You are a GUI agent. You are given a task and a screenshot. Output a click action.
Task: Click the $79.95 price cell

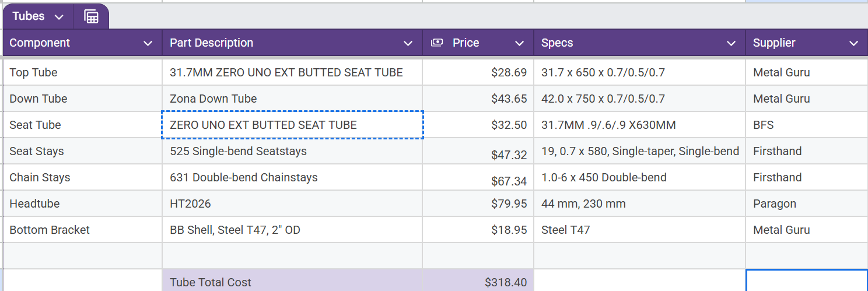coord(478,204)
